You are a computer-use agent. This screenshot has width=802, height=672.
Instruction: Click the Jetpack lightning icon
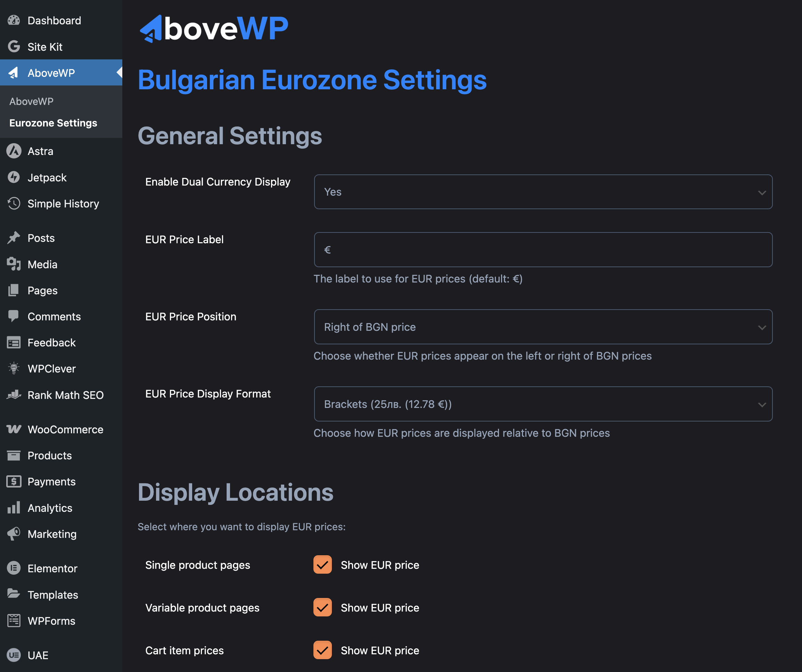tap(14, 177)
